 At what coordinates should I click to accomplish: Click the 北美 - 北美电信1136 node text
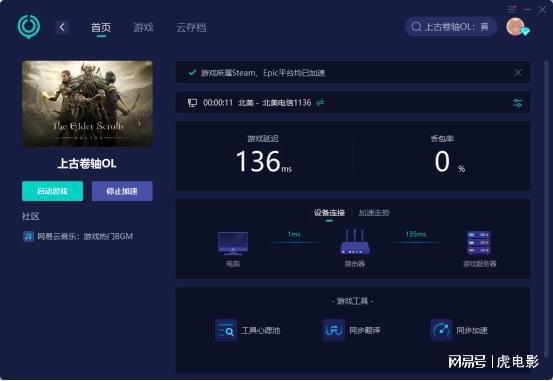pos(275,103)
